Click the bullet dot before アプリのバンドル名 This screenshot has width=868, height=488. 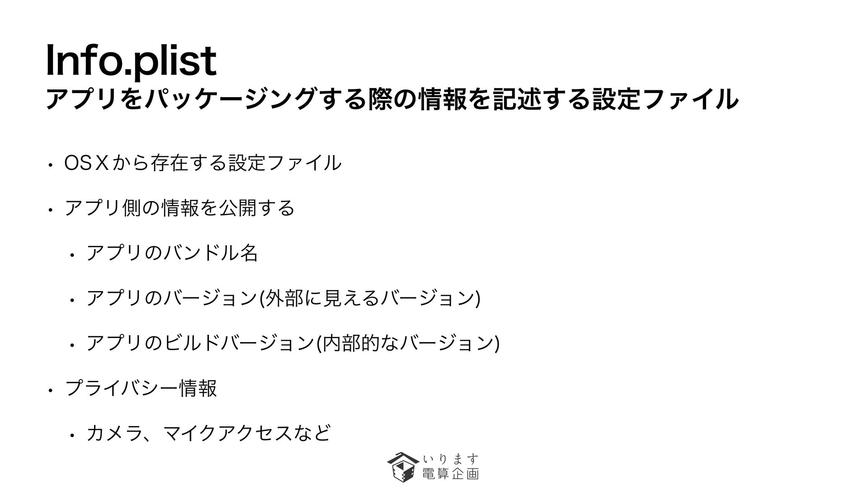pyautogui.click(x=71, y=256)
